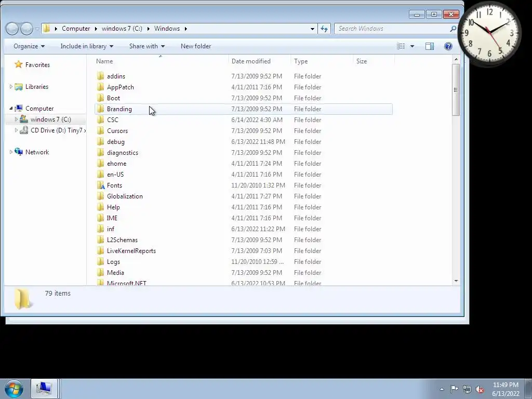Viewport: 532px width, 399px height.
Task: Click the arrow after Windows in breadcrumb
Action: (185, 29)
